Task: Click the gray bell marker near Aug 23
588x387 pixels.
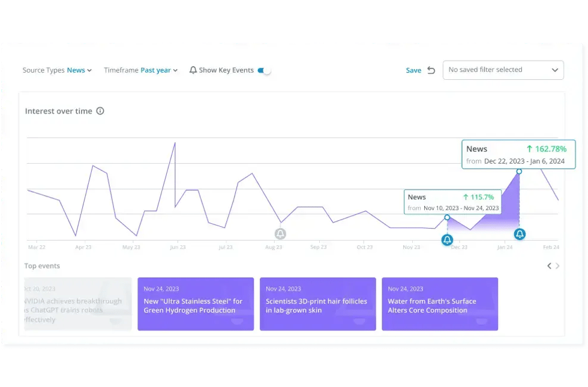Action: pos(280,233)
